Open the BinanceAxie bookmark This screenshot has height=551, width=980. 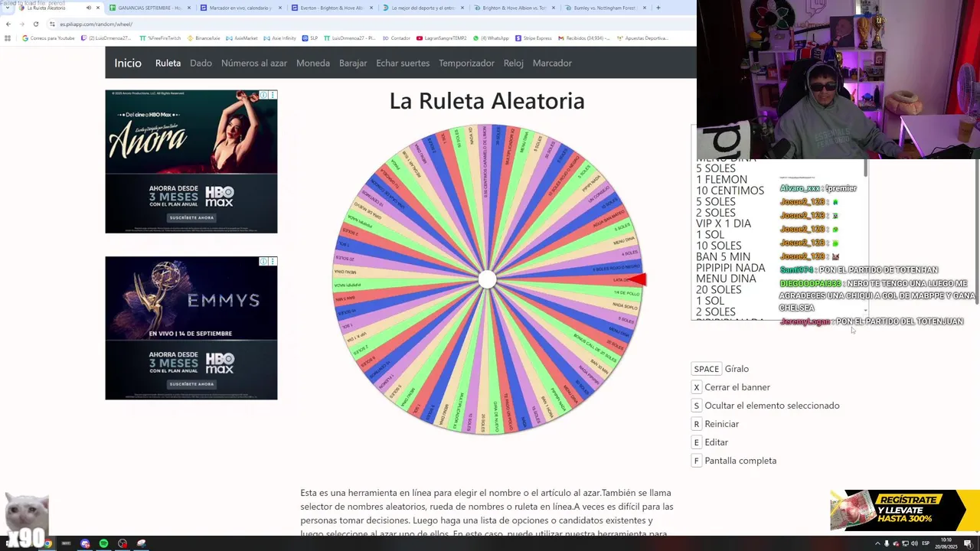[203, 37]
